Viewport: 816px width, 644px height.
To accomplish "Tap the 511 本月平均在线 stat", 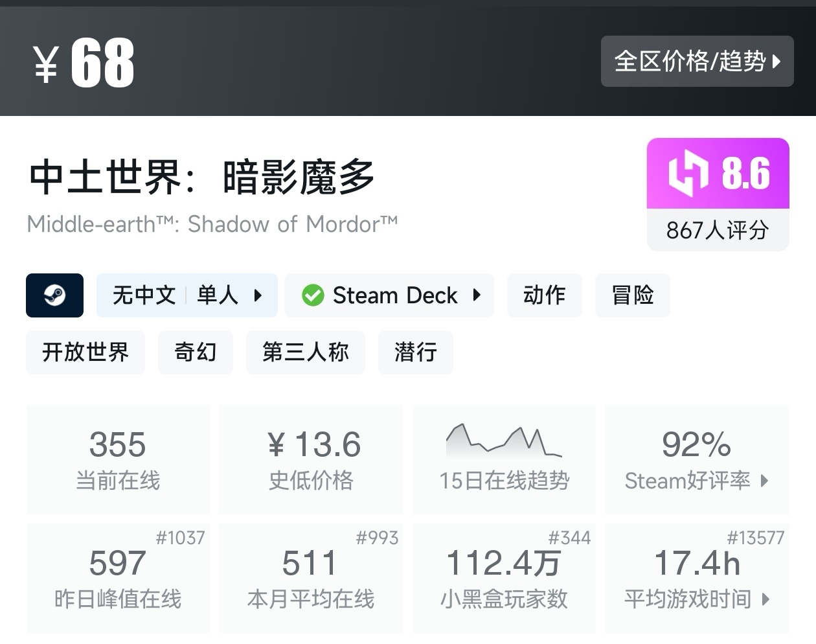I will pos(311,578).
